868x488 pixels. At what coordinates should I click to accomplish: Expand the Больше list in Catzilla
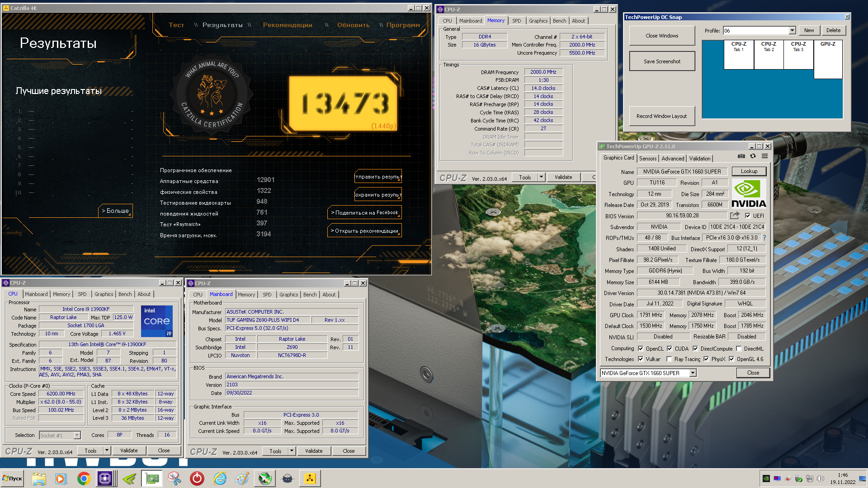pyautogui.click(x=115, y=211)
